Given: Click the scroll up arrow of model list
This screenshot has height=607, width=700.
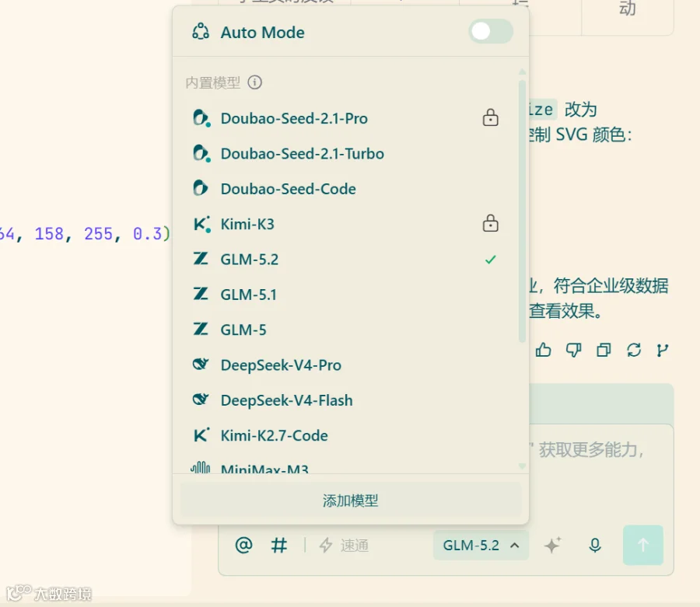Looking at the screenshot, I should tap(522, 72).
